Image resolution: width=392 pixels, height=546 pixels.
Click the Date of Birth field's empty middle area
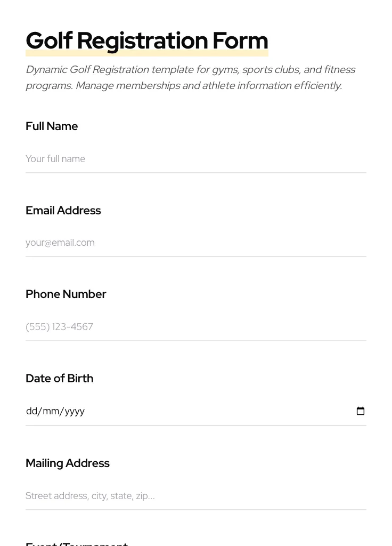pyautogui.click(x=213, y=411)
